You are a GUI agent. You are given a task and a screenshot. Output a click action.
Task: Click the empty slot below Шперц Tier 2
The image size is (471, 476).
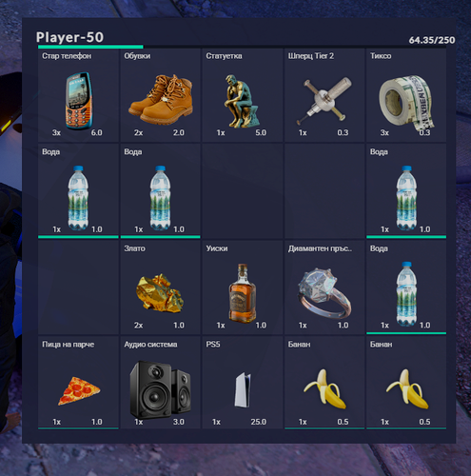click(324, 191)
